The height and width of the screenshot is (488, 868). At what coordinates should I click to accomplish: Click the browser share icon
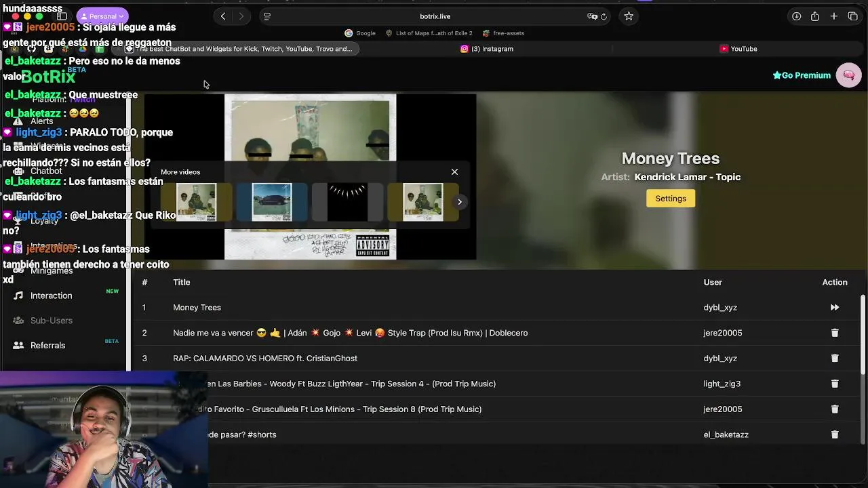tap(815, 16)
